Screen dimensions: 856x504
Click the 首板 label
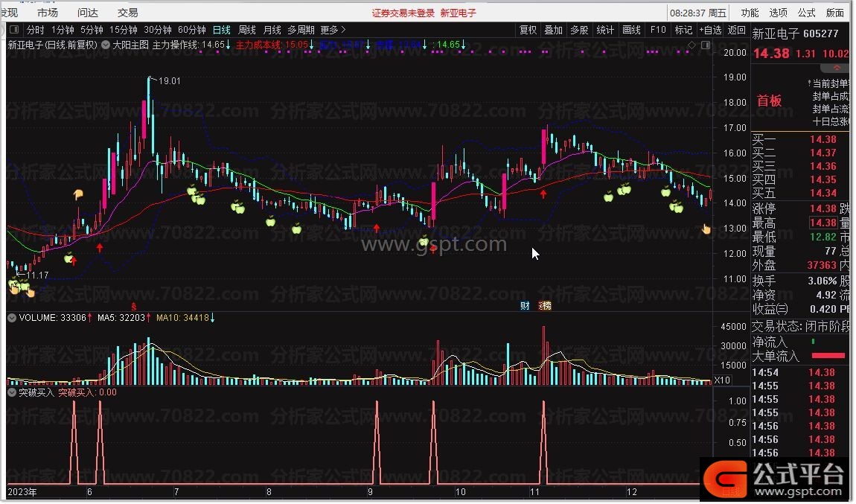(769, 101)
